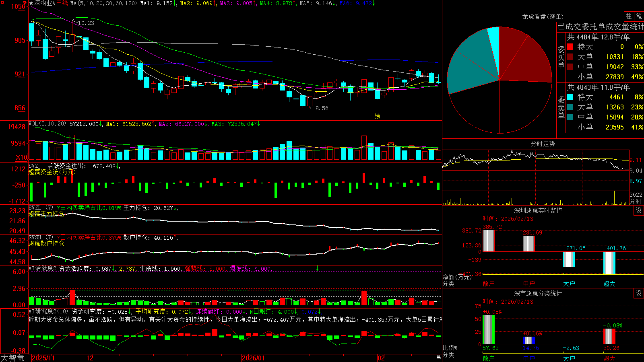Image resolution: width=644 pixels, height=362 pixels.
Task: Click the red 超大 bar labeled 30.26
Action: coord(609,337)
